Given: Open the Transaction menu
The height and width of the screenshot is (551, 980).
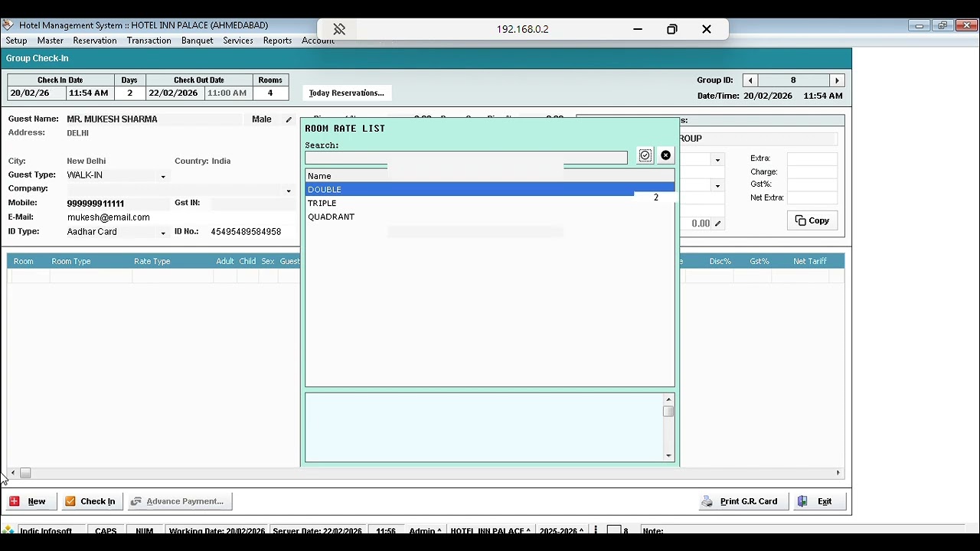Looking at the screenshot, I should point(149,41).
